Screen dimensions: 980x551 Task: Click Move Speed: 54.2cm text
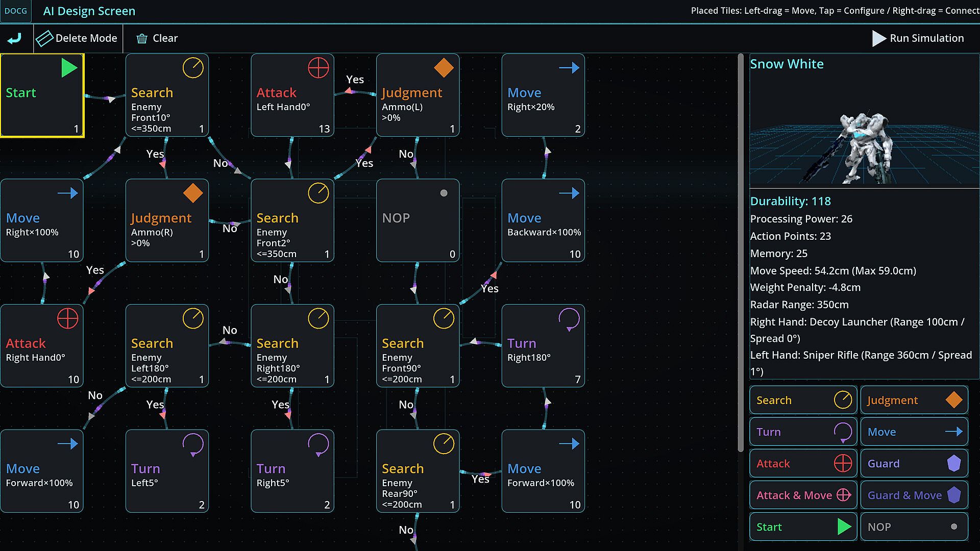click(832, 271)
